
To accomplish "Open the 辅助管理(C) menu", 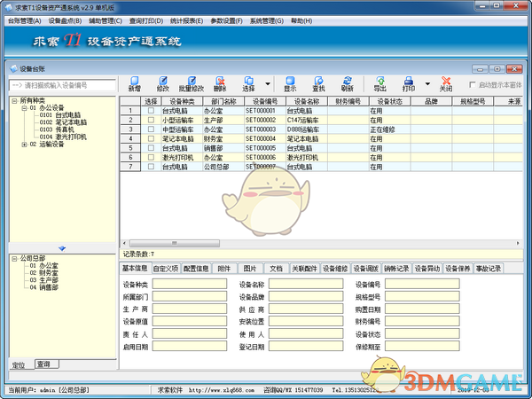I will click(x=106, y=21).
